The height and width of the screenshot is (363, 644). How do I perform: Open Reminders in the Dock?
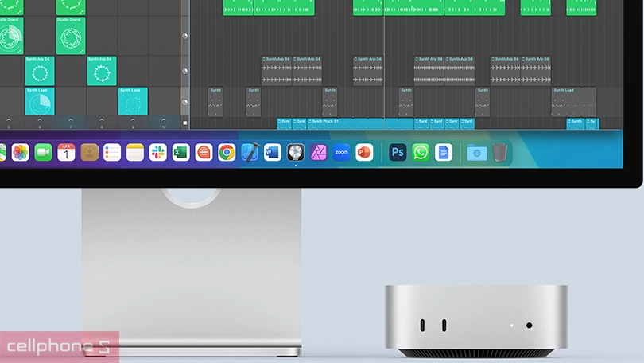pos(112,153)
